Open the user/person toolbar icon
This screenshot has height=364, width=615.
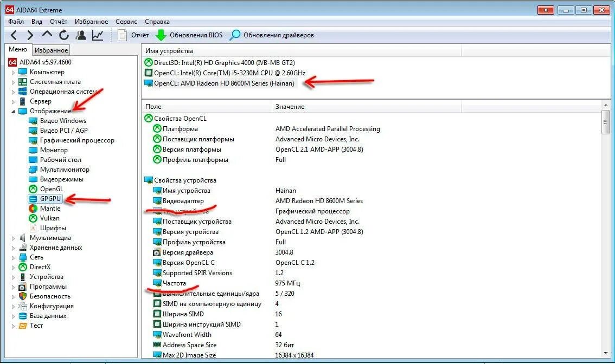tap(81, 35)
